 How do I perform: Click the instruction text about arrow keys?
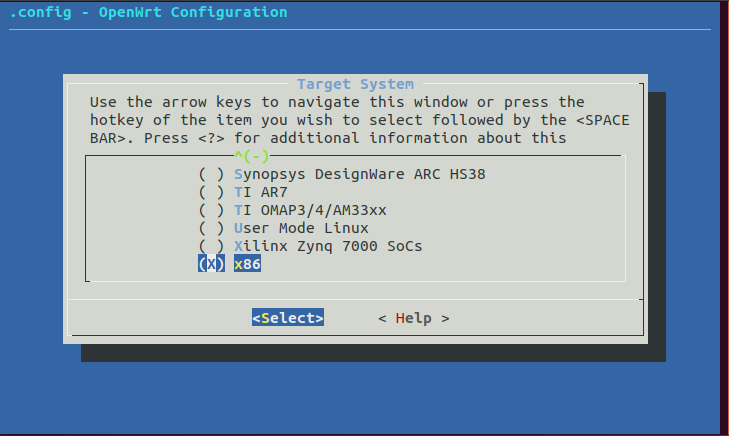[359, 120]
